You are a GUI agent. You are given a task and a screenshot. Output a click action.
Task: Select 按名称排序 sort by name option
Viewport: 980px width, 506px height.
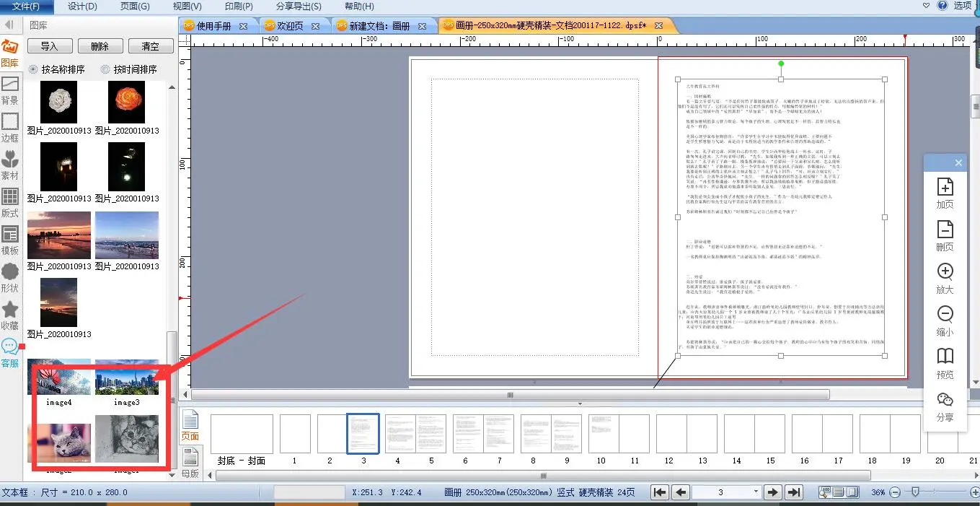click(33, 69)
